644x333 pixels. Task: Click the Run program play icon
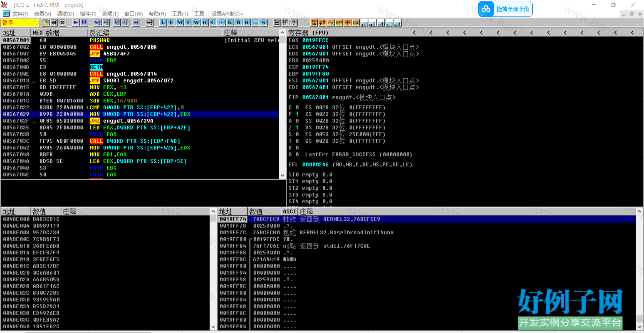pos(76,22)
